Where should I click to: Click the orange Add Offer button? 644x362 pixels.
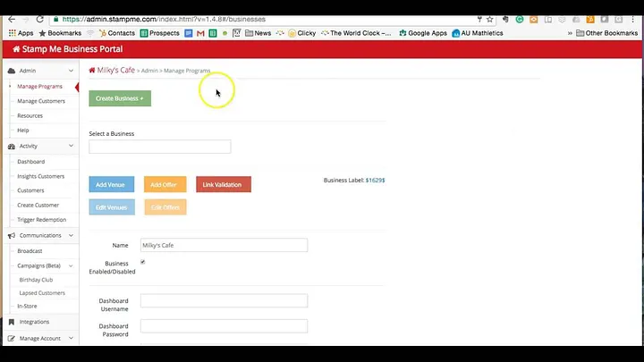tap(165, 184)
